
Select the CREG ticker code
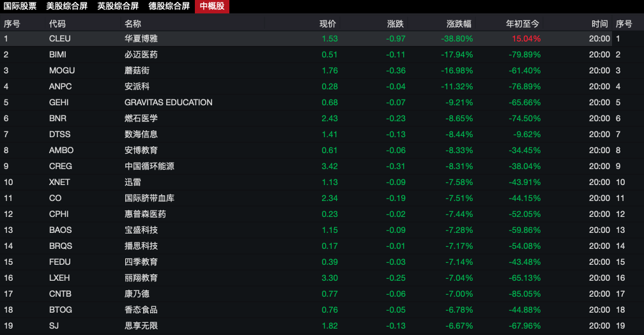(60, 167)
